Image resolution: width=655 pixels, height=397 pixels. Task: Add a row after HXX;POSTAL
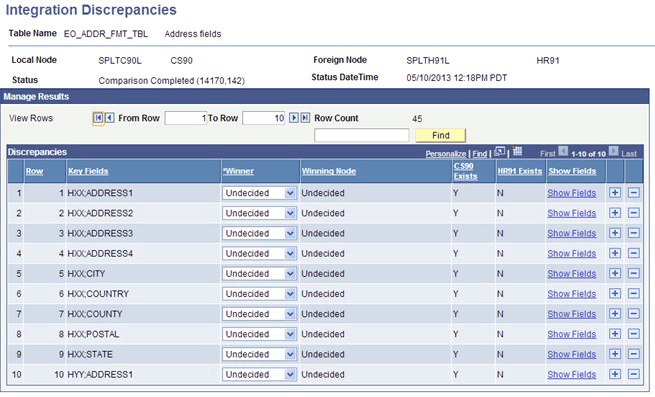[x=615, y=334]
